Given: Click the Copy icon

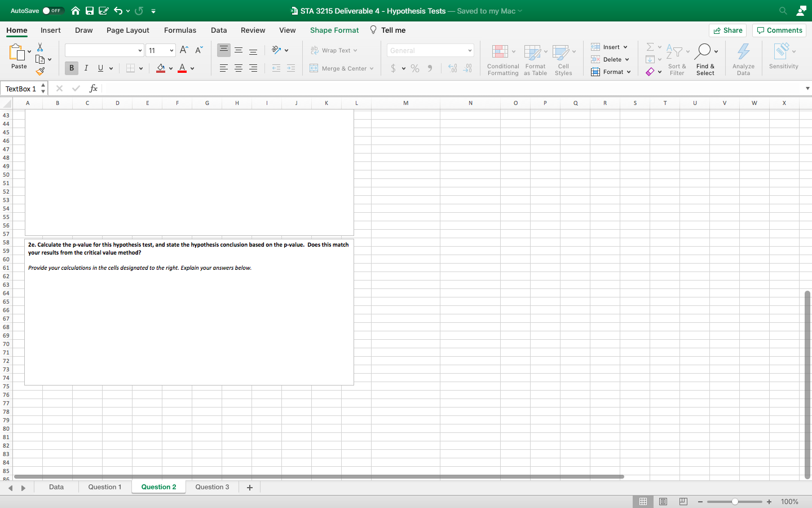Looking at the screenshot, I should click(40, 59).
